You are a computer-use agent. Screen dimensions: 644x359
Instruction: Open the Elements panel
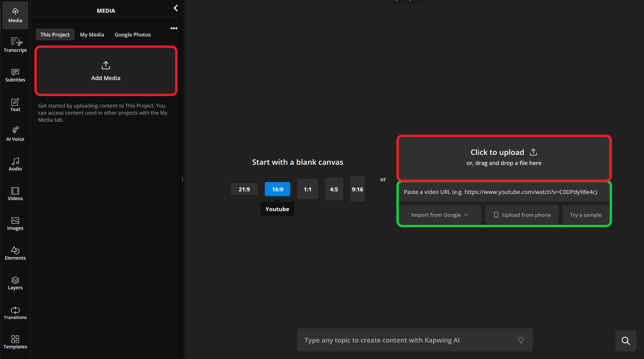point(15,253)
